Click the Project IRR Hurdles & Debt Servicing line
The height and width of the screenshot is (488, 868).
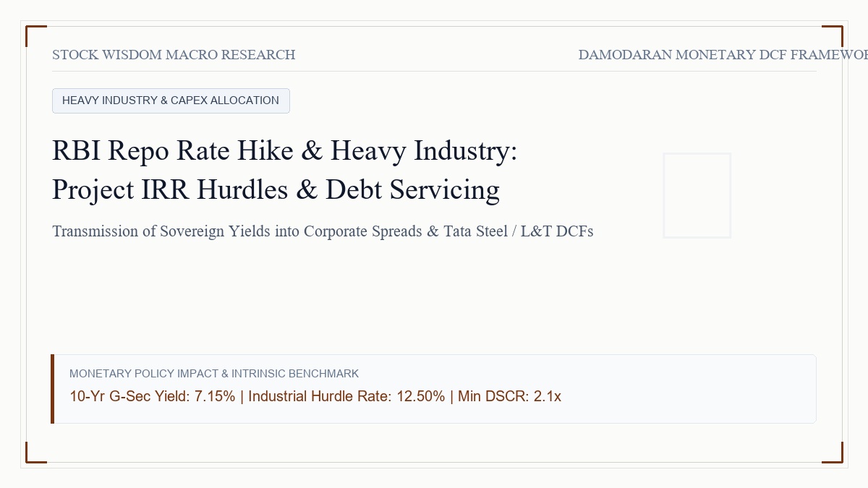click(276, 189)
